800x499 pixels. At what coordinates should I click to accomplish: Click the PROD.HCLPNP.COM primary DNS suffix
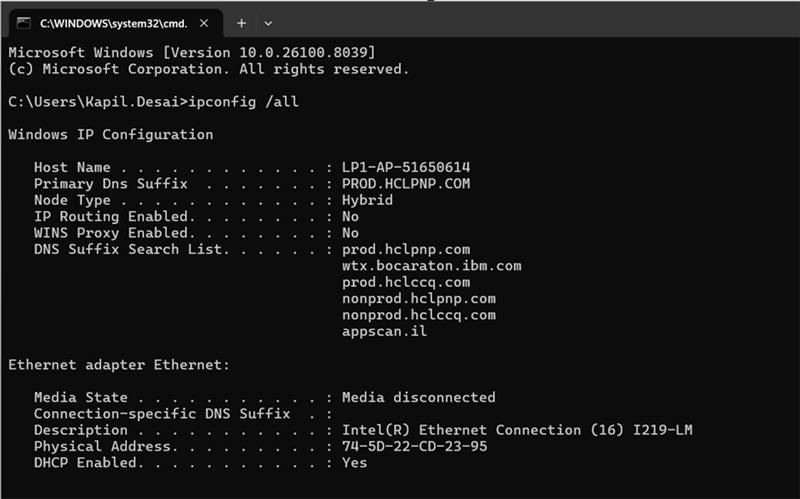point(405,184)
